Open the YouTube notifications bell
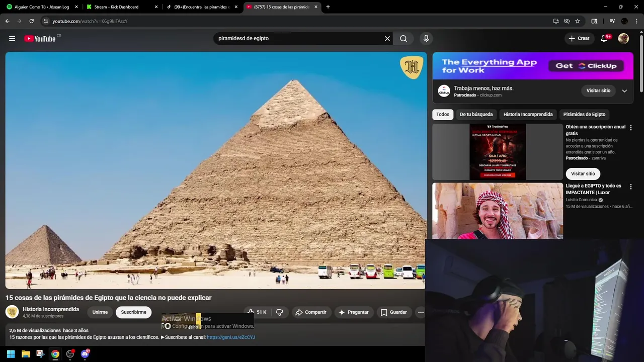The height and width of the screenshot is (362, 644). coord(605,39)
